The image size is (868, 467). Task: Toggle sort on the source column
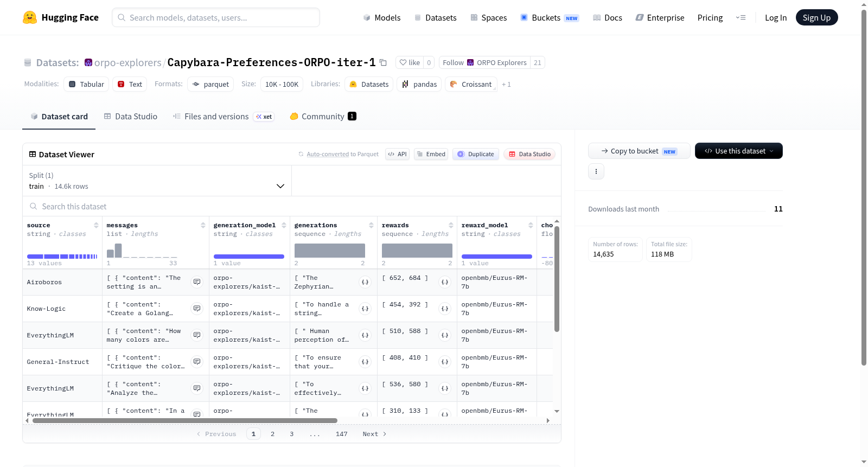pos(96,225)
